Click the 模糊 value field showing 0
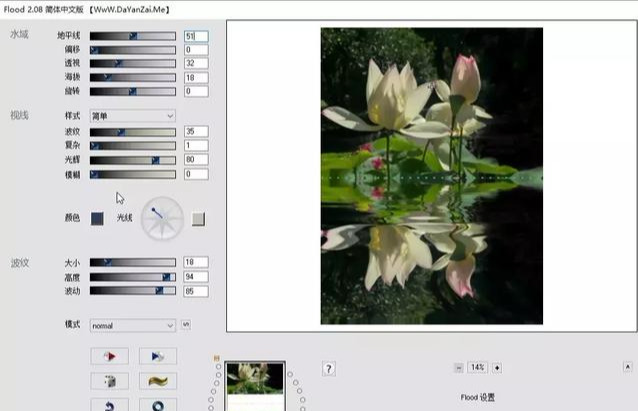Screen dimensions: 638x411 coord(196,174)
